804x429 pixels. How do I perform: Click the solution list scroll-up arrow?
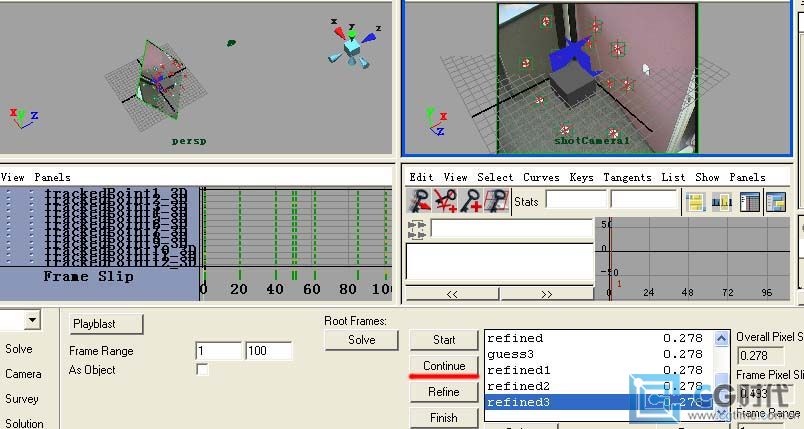pos(721,339)
